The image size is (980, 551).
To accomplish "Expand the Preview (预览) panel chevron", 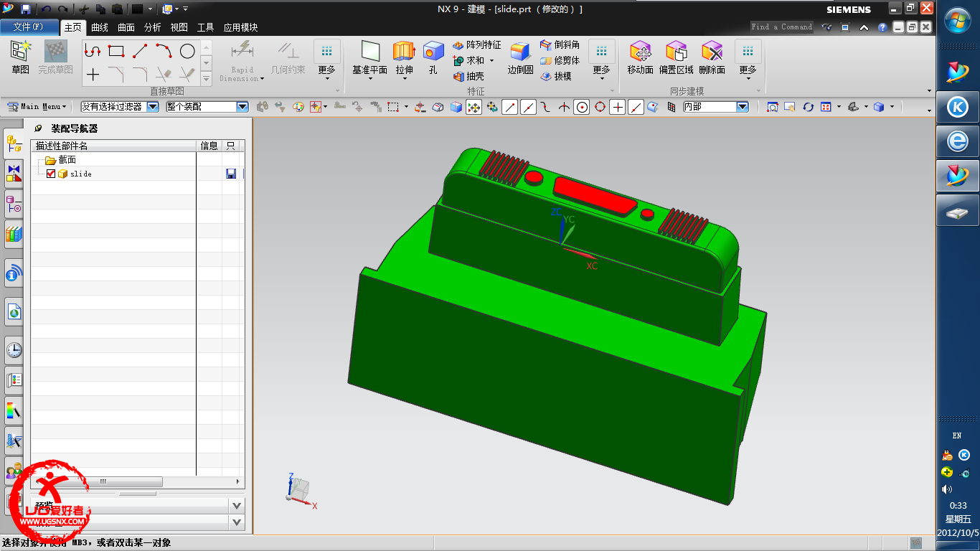I will coord(237,506).
